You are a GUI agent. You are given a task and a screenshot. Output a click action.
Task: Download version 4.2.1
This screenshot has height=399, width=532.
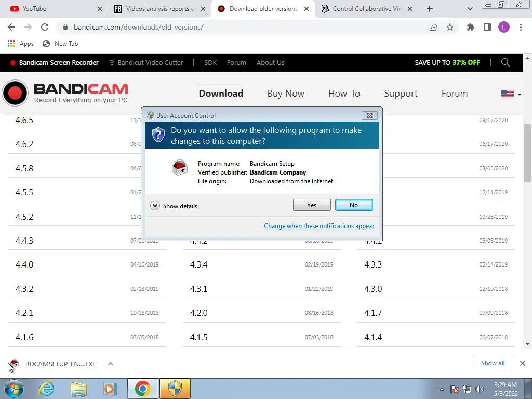[x=24, y=312]
